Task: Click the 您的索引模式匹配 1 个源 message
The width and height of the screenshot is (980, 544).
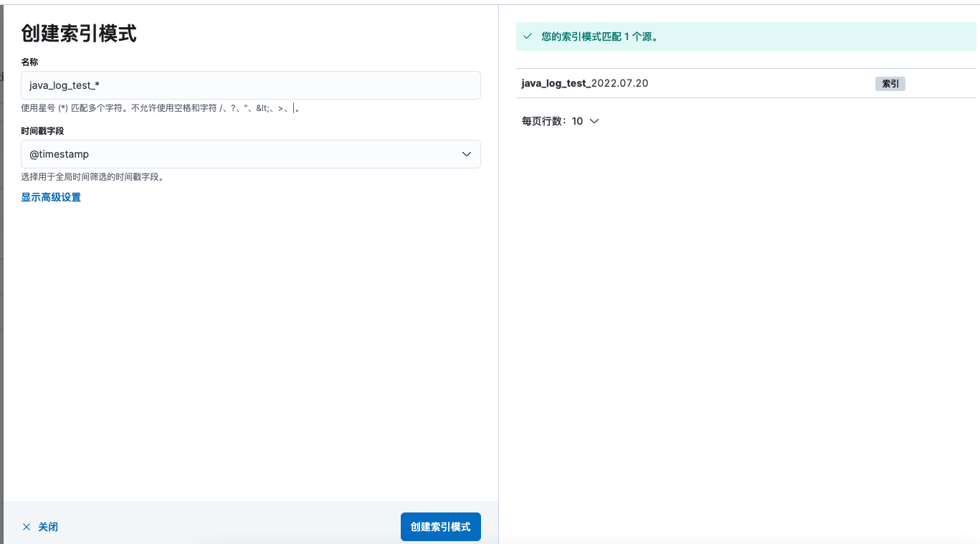Action: (x=600, y=37)
